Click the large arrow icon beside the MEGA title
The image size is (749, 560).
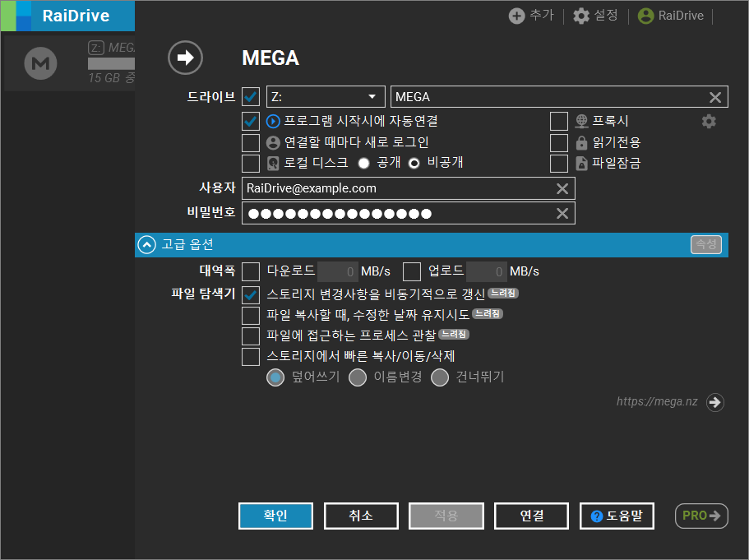click(185, 58)
